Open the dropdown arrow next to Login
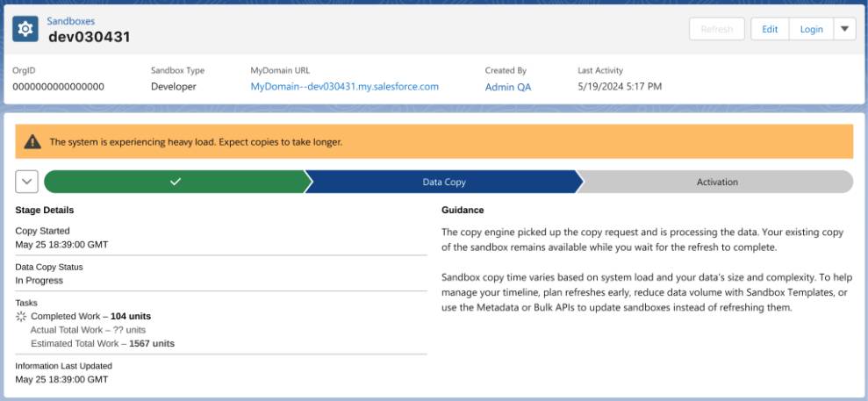The image size is (868, 401). [844, 29]
